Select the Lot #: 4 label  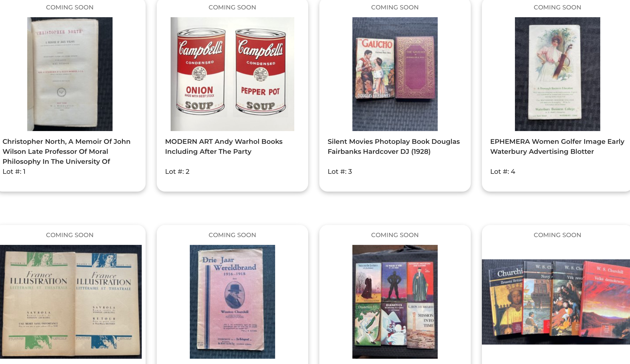point(502,172)
